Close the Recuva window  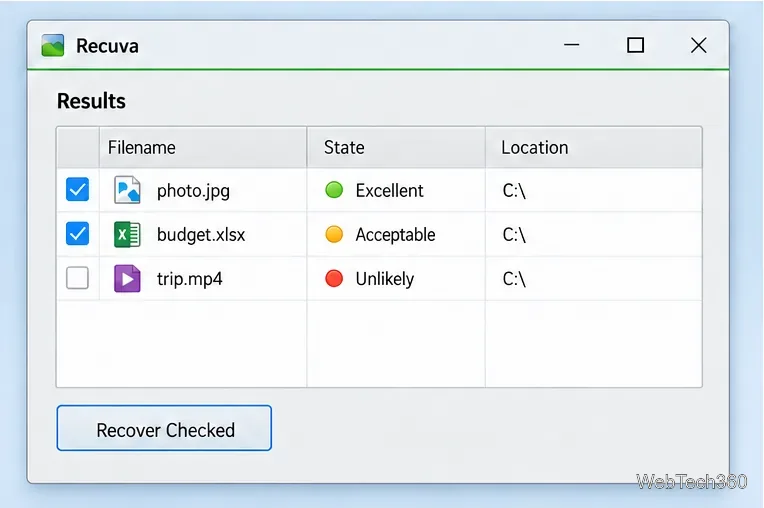pos(699,45)
